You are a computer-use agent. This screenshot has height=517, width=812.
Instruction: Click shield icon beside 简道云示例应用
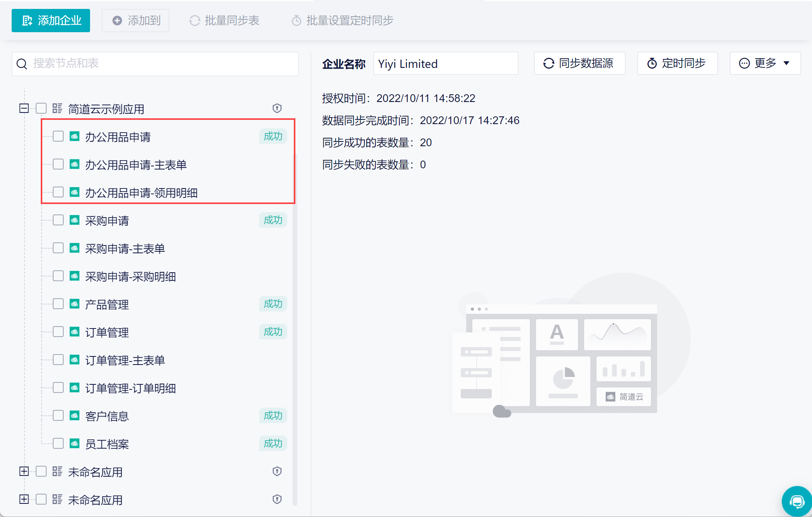277,108
